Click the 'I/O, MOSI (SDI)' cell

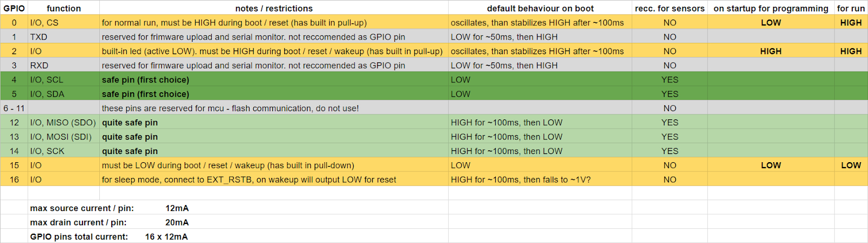63,137
